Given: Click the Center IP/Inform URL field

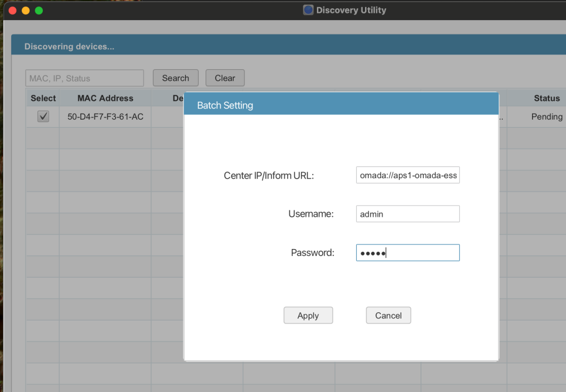Looking at the screenshot, I should point(408,175).
